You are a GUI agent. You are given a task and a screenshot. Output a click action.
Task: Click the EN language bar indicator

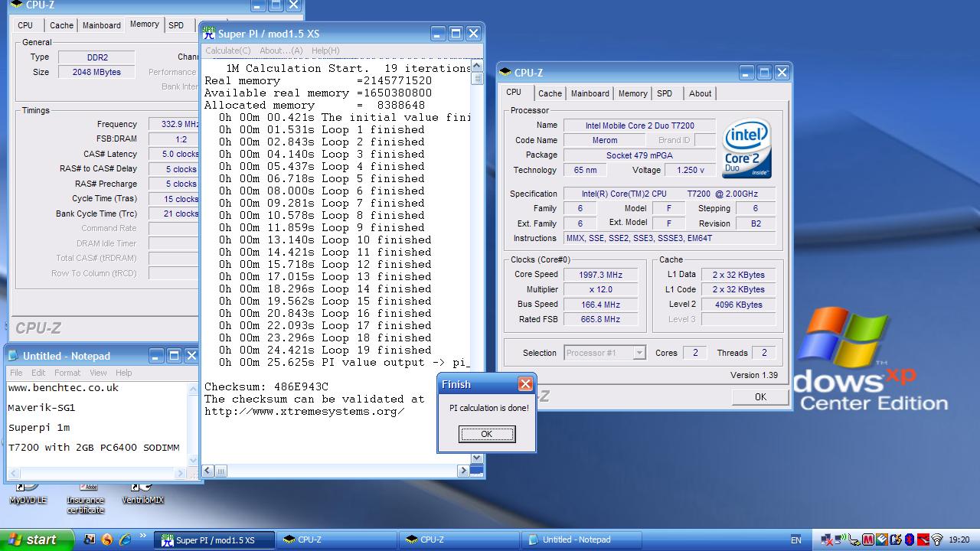point(796,540)
